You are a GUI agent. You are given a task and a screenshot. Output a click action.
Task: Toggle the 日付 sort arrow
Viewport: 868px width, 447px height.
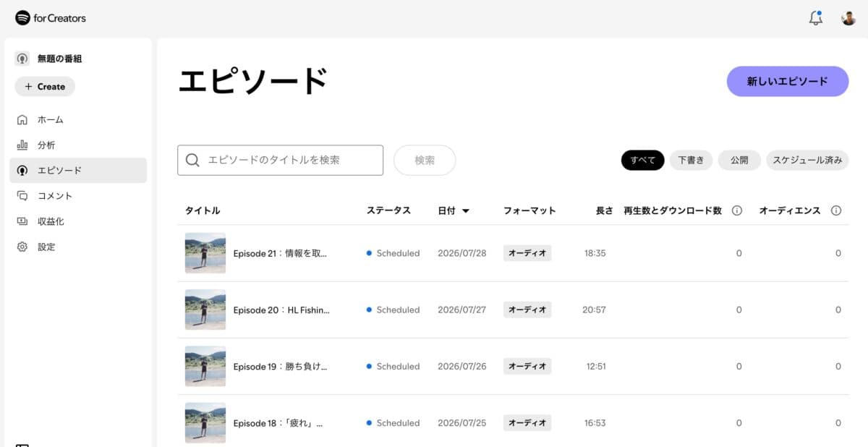pos(466,211)
